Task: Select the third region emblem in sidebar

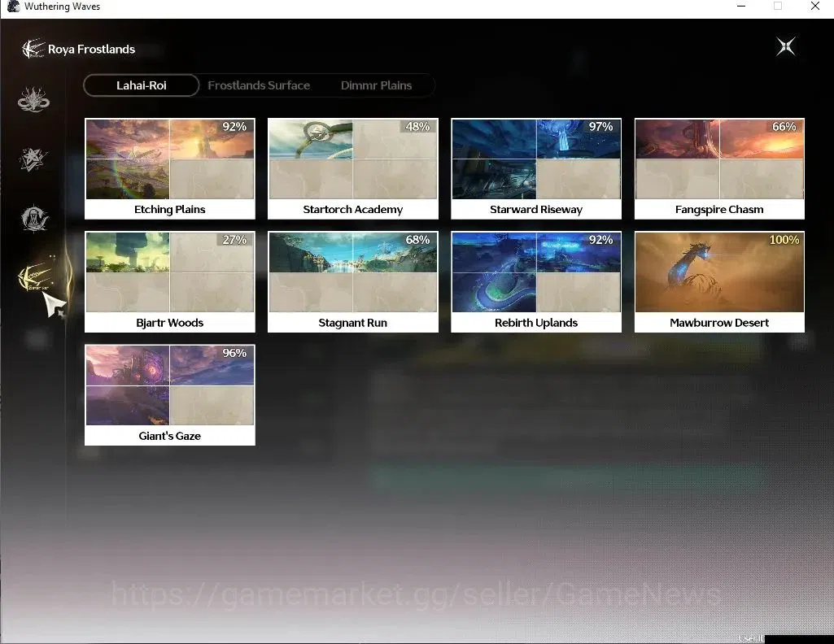Action: pyautogui.click(x=34, y=218)
